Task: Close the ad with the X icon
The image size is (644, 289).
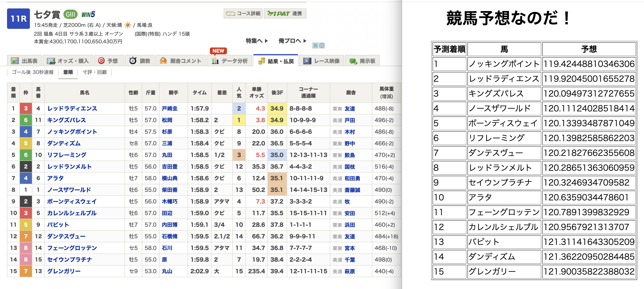Action: tap(315, 45)
